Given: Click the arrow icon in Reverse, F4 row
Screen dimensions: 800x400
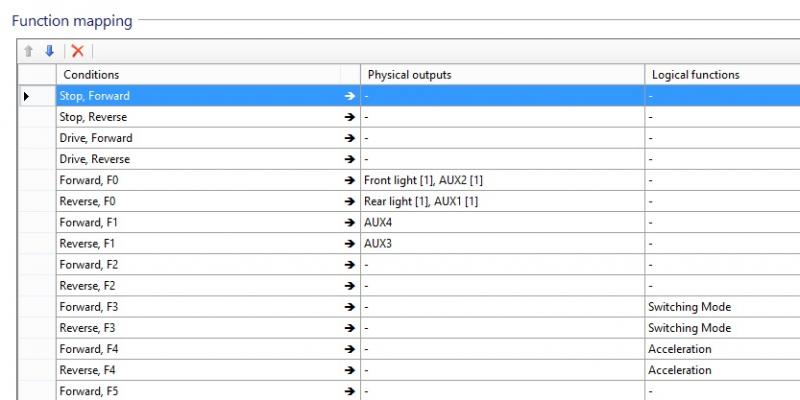Looking at the screenshot, I should click(x=349, y=370).
